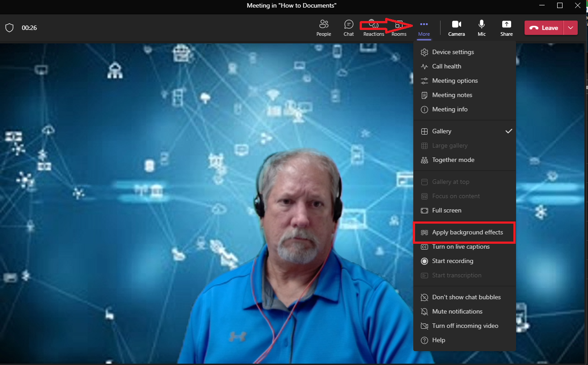Click the Call health pulse icon
This screenshot has width=588, height=365.
pyautogui.click(x=424, y=66)
